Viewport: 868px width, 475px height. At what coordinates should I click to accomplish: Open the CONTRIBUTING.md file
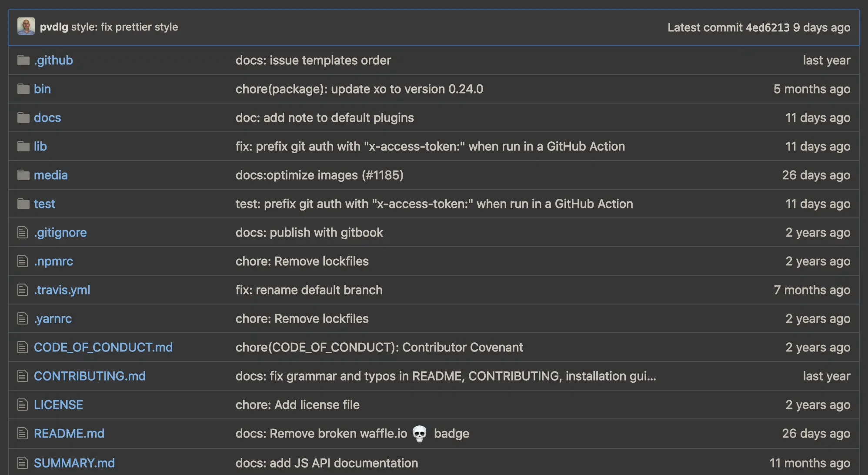click(x=90, y=376)
